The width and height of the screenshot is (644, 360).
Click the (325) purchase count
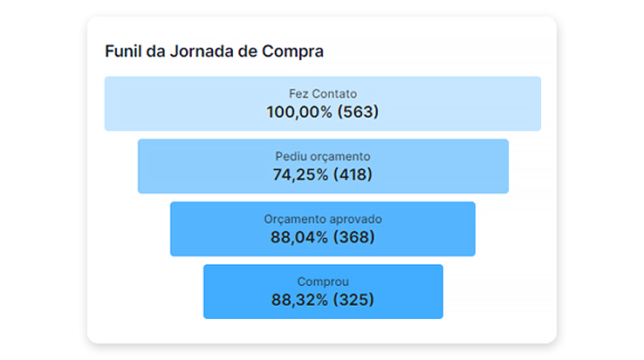pos(353,300)
